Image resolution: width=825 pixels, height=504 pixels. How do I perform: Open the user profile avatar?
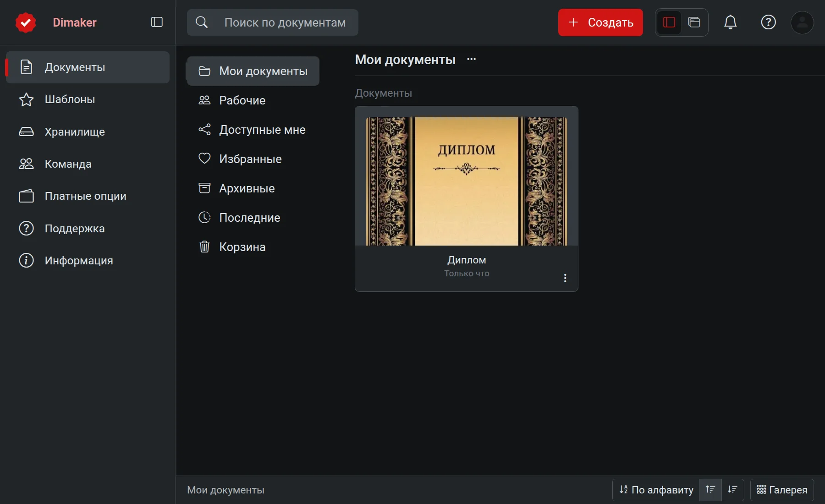pos(802,22)
